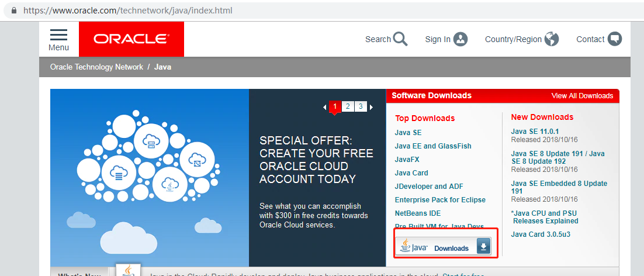Open JDeveloper and ADF link
This screenshot has width=644, height=276.
tap(429, 187)
